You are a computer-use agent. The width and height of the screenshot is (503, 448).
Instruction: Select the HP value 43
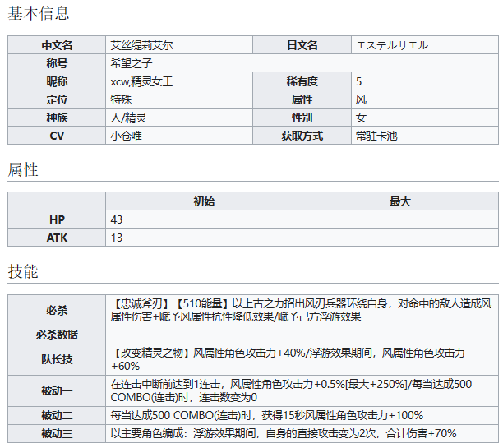coord(116,219)
